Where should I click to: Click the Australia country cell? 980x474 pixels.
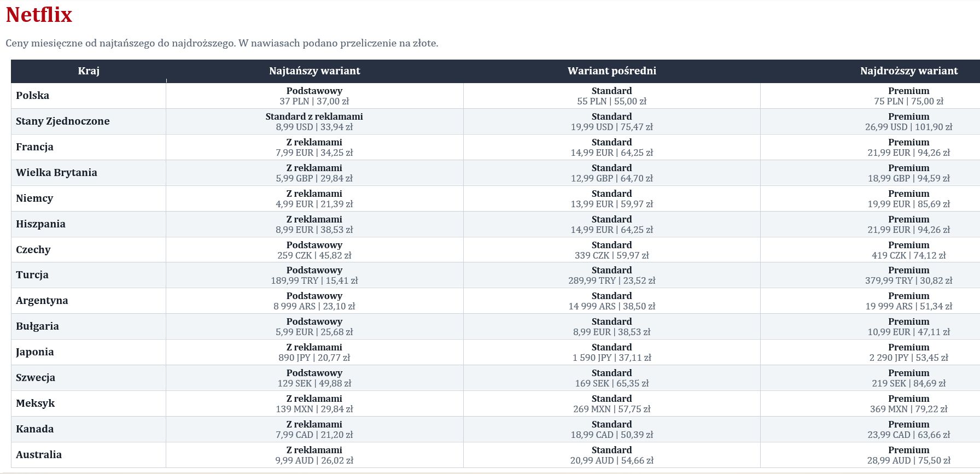coord(89,455)
